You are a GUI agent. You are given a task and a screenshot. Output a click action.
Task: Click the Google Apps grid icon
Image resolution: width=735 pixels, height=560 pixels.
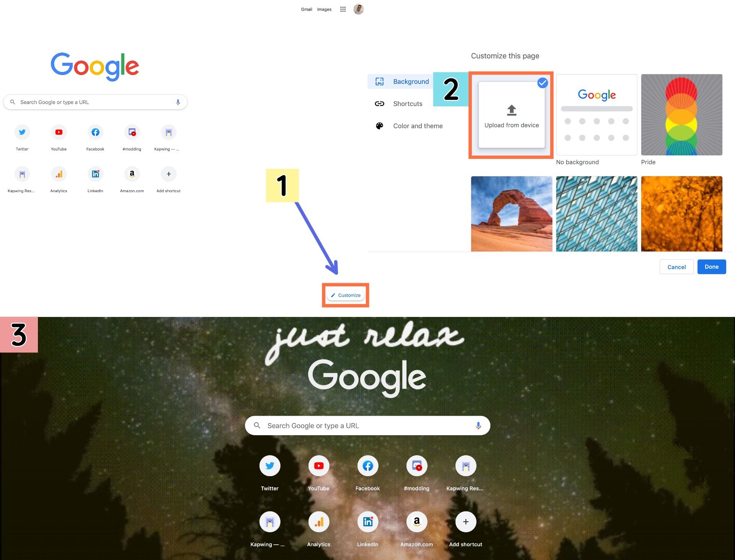pyautogui.click(x=343, y=9)
